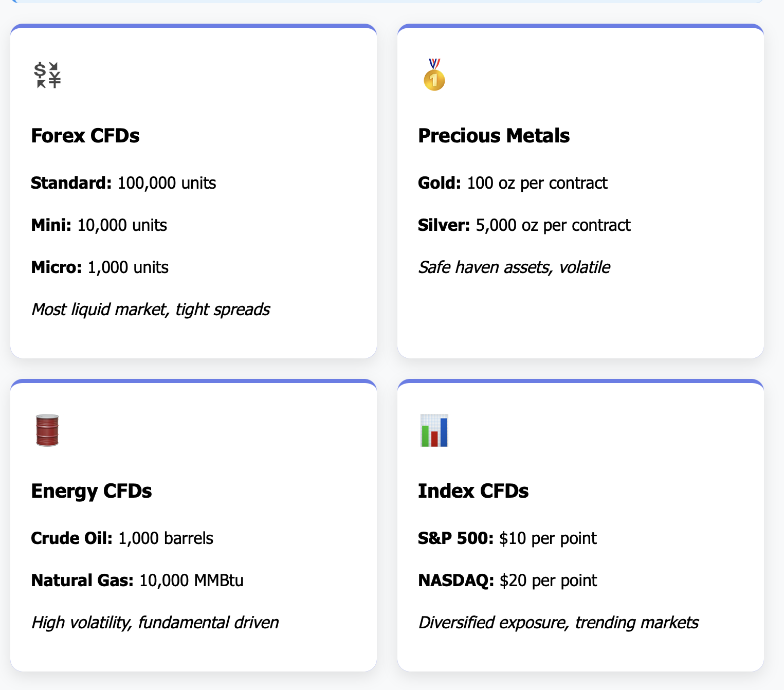This screenshot has height=690, width=784.
Task: Click the Energy CFDs heading
Action: (x=92, y=491)
